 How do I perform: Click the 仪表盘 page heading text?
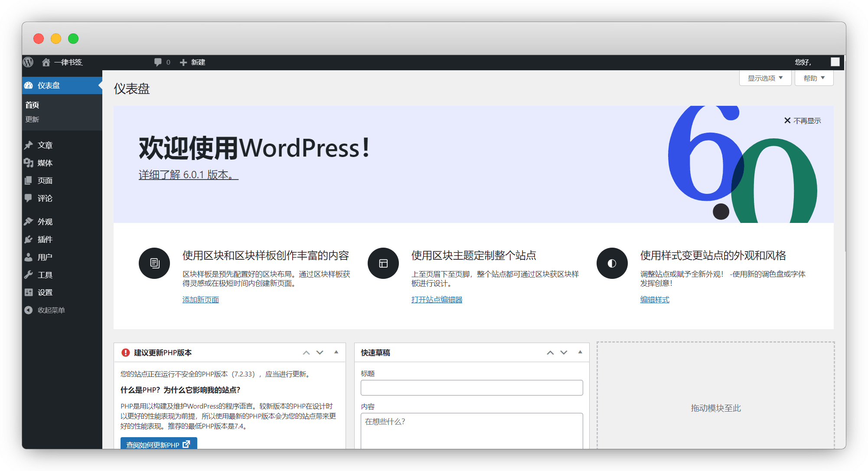click(x=132, y=89)
